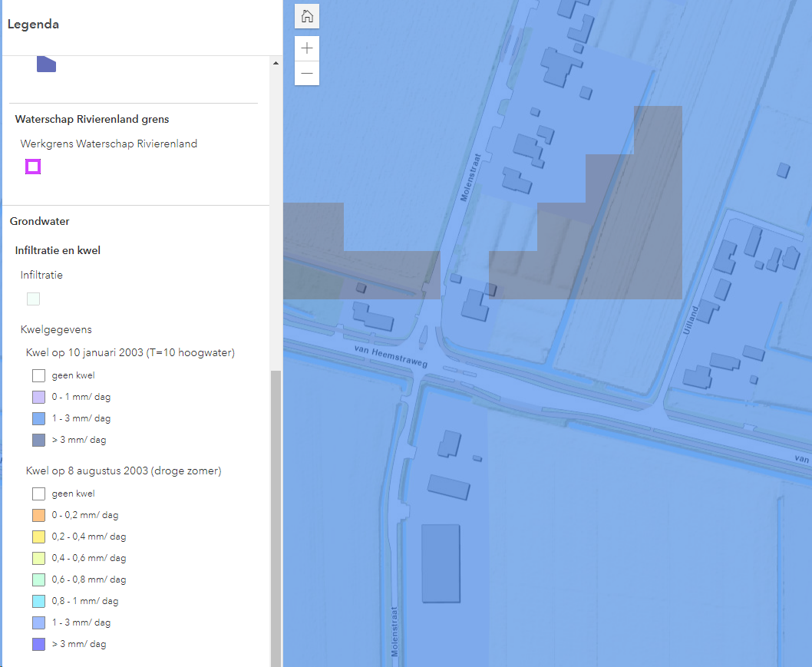The height and width of the screenshot is (667, 812).
Task: Click lower 'Molenstraat' label near bottom
Action: click(x=394, y=631)
